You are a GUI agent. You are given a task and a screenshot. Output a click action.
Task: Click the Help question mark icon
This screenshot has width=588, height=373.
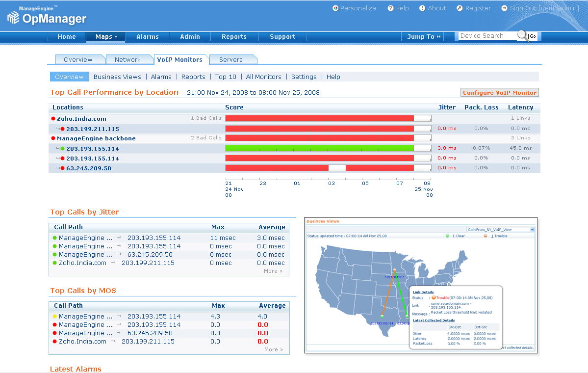coord(390,8)
